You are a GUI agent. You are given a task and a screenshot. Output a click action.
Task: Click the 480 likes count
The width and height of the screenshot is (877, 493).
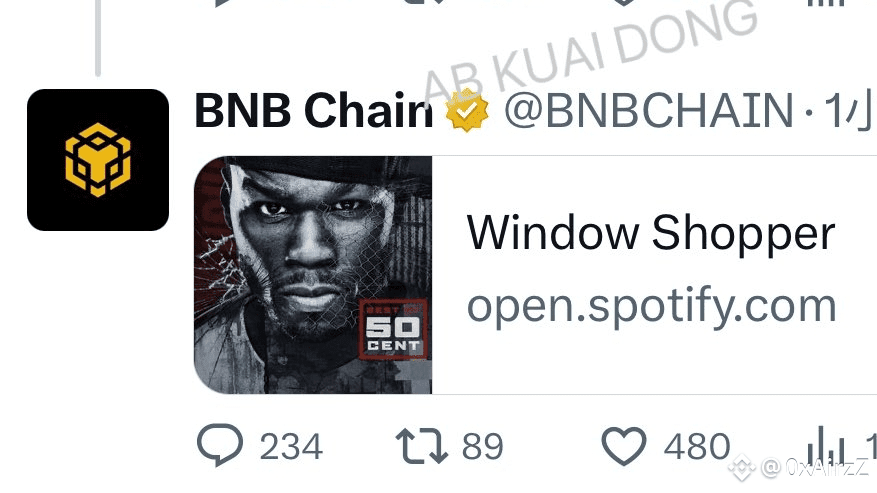point(697,447)
